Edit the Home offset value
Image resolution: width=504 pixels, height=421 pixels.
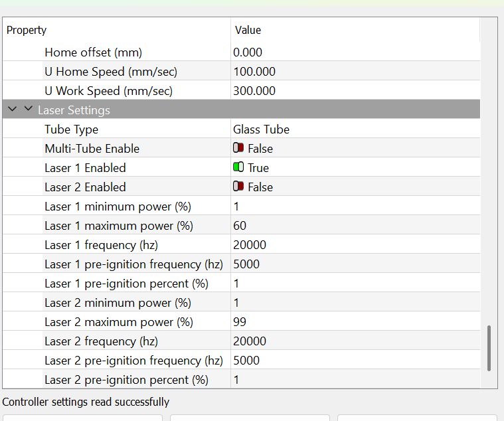tap(355, 52)
